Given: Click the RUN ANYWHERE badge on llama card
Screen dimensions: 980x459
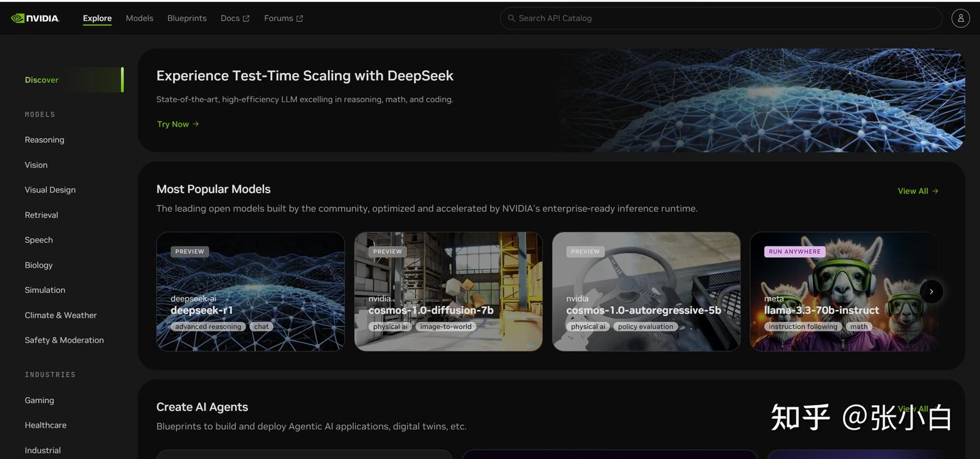Looking at the screenshot, I should (x=795, y=251).
